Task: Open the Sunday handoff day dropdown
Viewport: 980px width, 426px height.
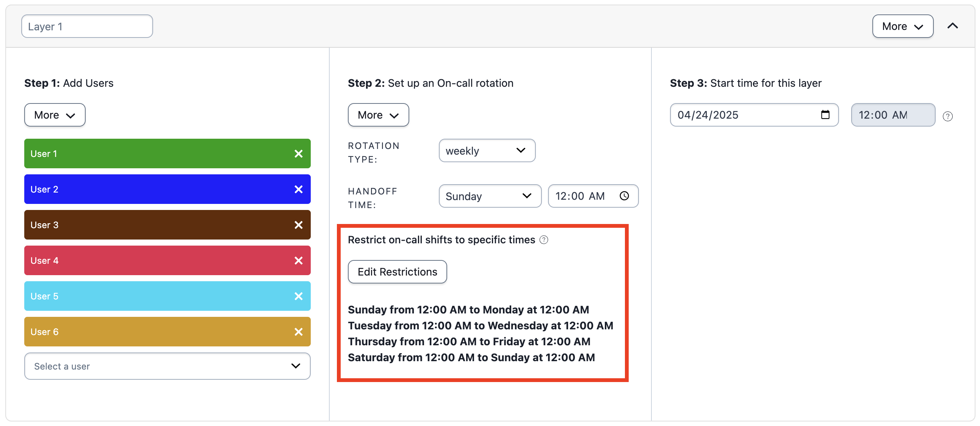Action: [x=490, y=196]
